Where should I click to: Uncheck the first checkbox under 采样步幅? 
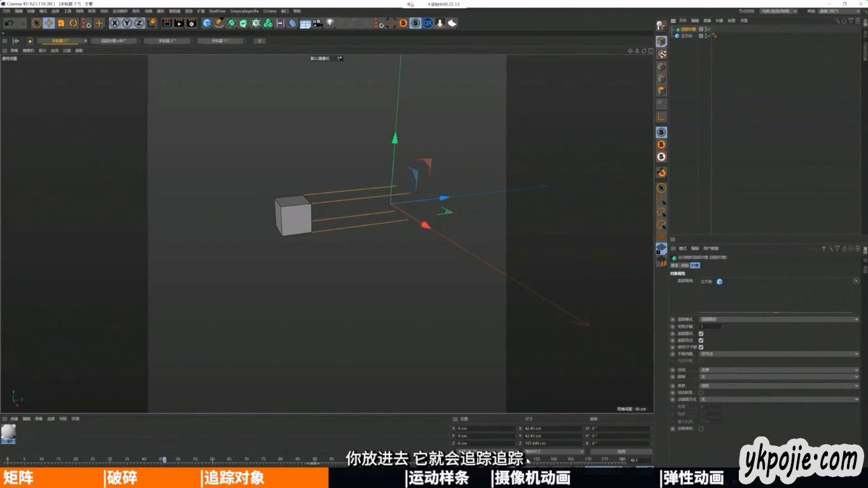pyautogui.click(x=701, y=333)
